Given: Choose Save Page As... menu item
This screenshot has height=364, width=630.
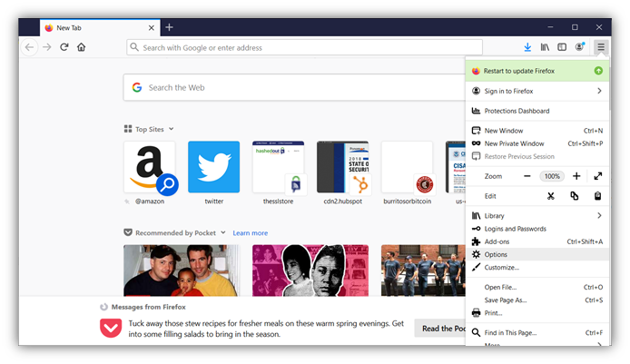Looking at the screenshot, I should pos(537,300).
